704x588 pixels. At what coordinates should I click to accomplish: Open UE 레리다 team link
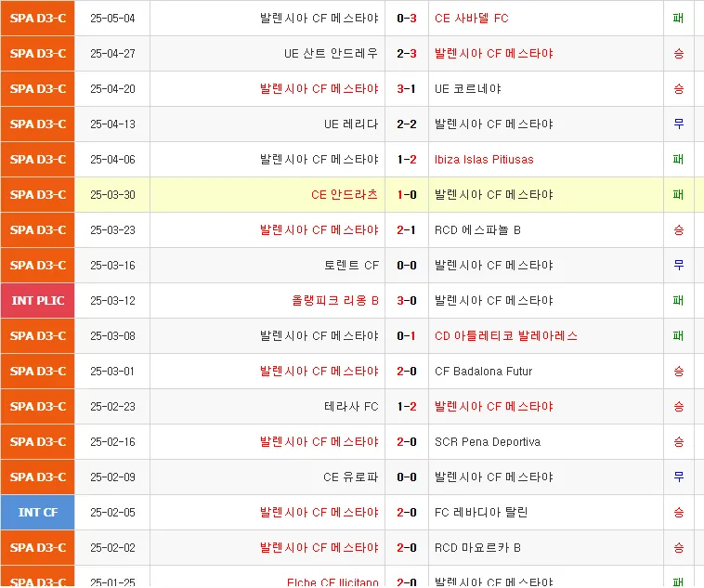point(351,124)
